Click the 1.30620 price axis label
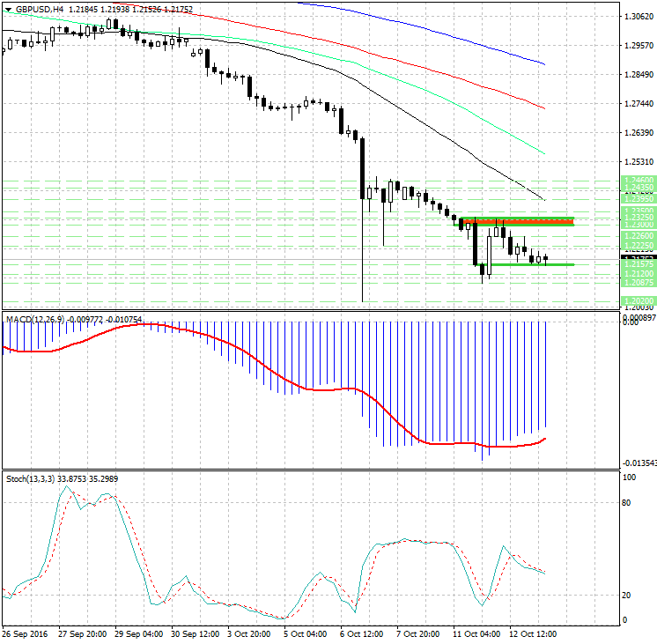 coord(639,17)
